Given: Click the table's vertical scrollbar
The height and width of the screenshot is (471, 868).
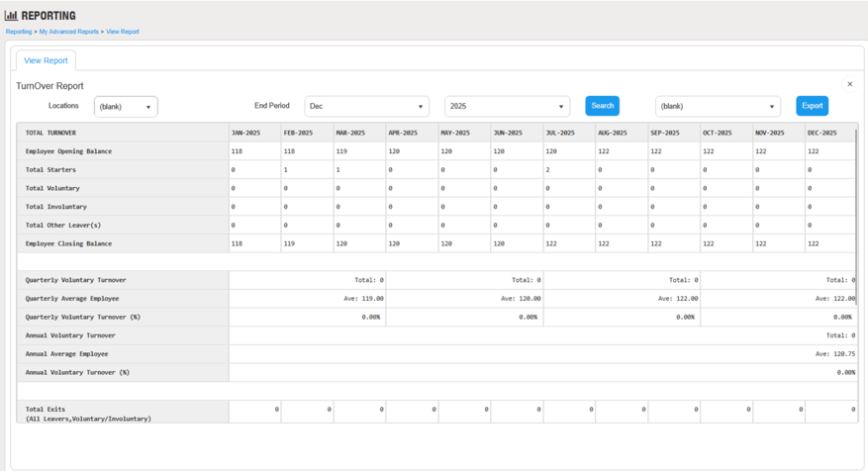Looking at the screenshot, I should click(x=856, y=188).
